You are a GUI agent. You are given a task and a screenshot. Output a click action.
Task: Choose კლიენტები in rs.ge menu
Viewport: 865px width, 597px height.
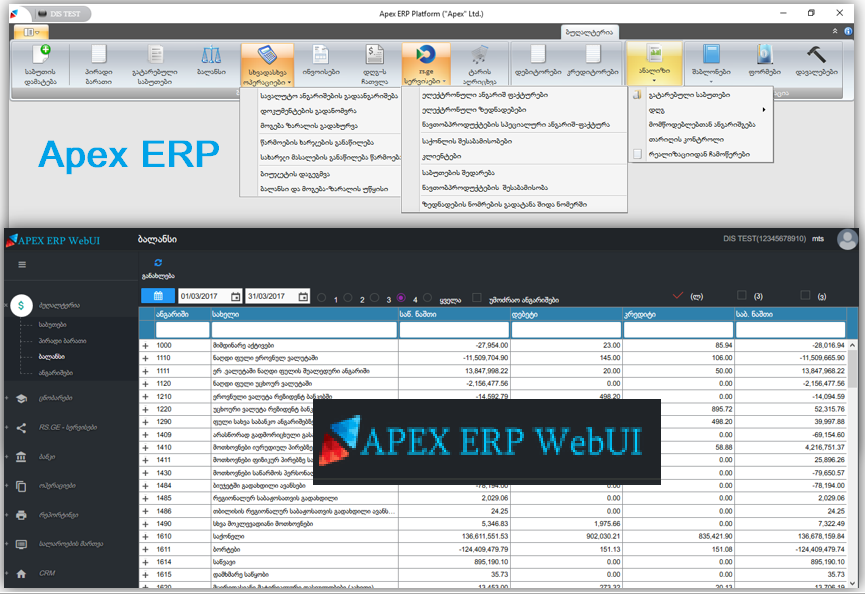point(441,157)
